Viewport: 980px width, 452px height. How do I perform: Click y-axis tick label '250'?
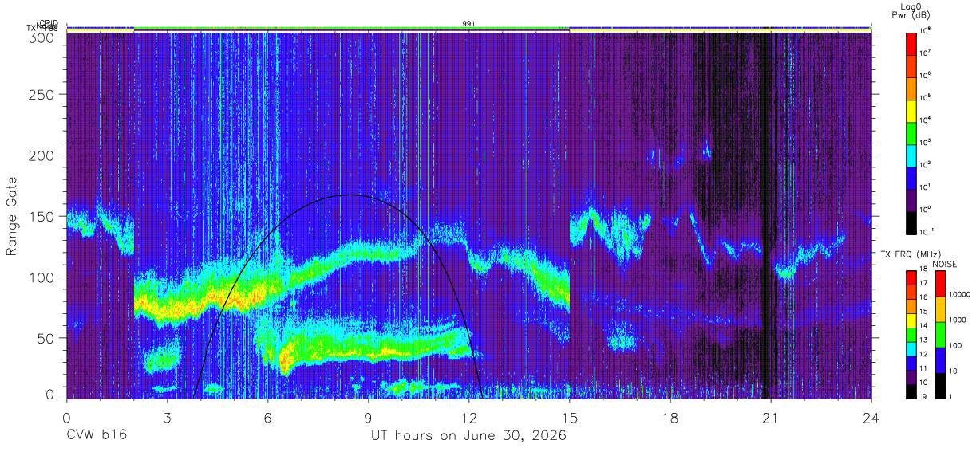point(43,95)
